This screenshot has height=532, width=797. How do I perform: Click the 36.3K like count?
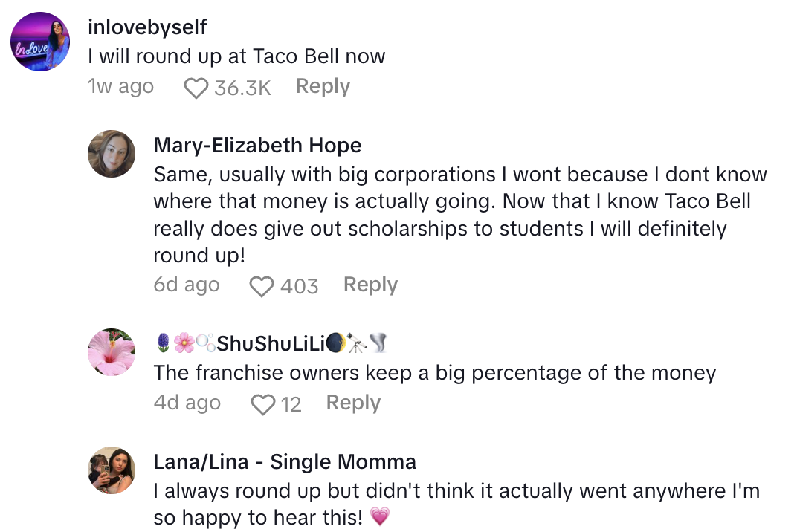pos(242,88)
